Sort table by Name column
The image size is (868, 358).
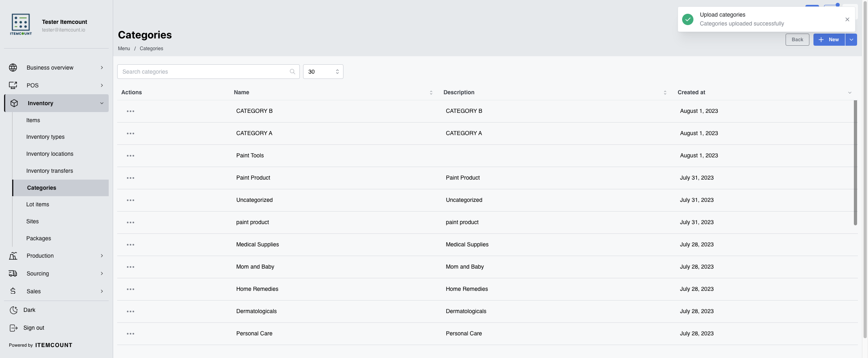point(431,93)
